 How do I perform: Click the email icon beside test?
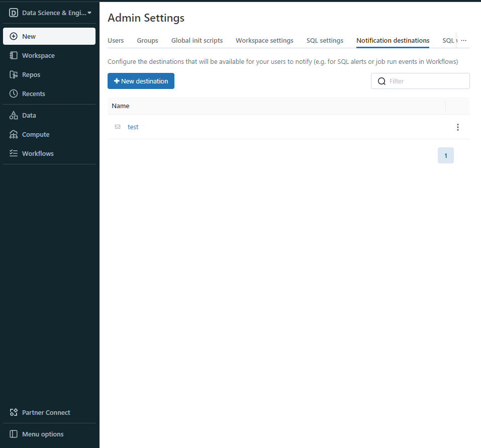tap(118, 127)
